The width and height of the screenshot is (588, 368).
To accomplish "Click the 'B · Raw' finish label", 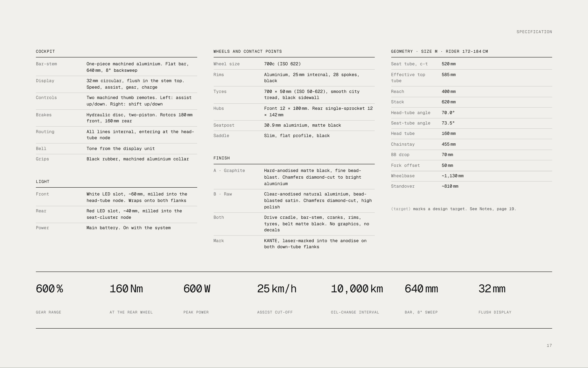I will (223, 194).
